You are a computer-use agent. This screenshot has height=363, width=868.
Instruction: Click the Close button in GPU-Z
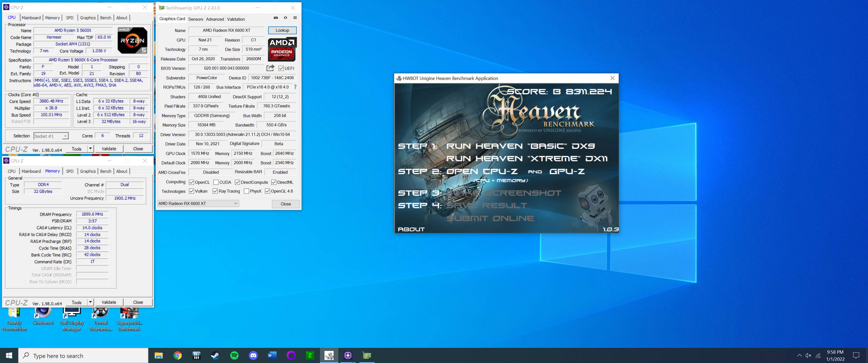(x=286, y=204)
